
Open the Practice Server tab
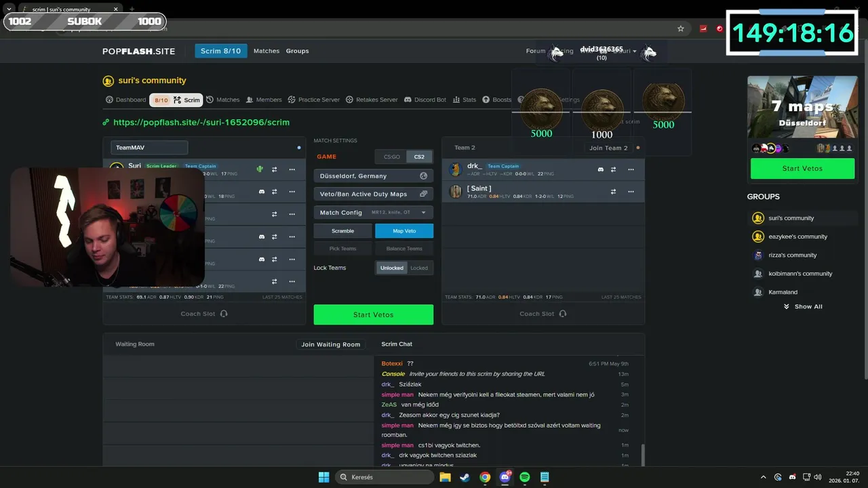[314, 100]
